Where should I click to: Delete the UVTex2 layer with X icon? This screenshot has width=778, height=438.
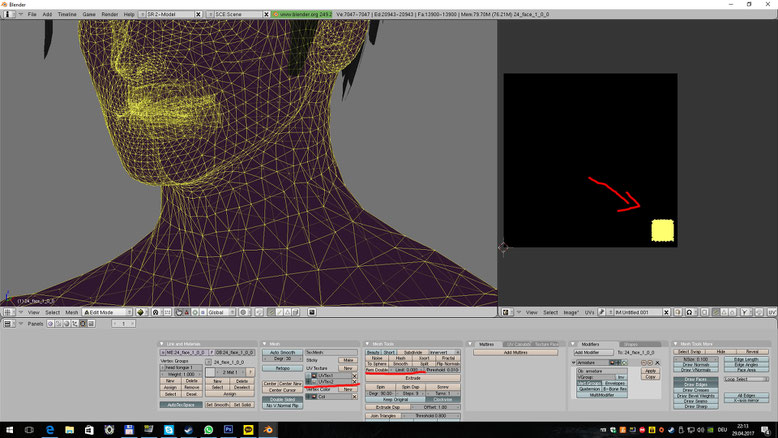tap(354, 382)
